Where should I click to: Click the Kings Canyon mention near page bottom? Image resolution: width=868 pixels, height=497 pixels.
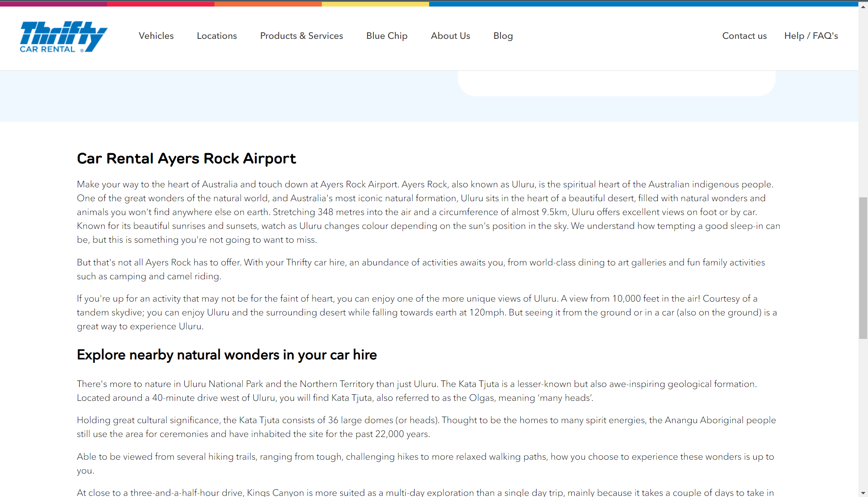pos(276,492)
